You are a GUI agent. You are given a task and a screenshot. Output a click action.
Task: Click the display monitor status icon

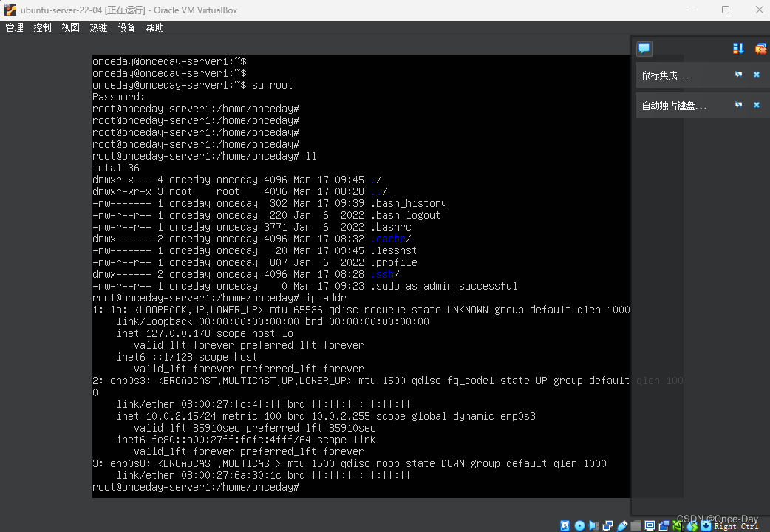[x=650, y=525]
